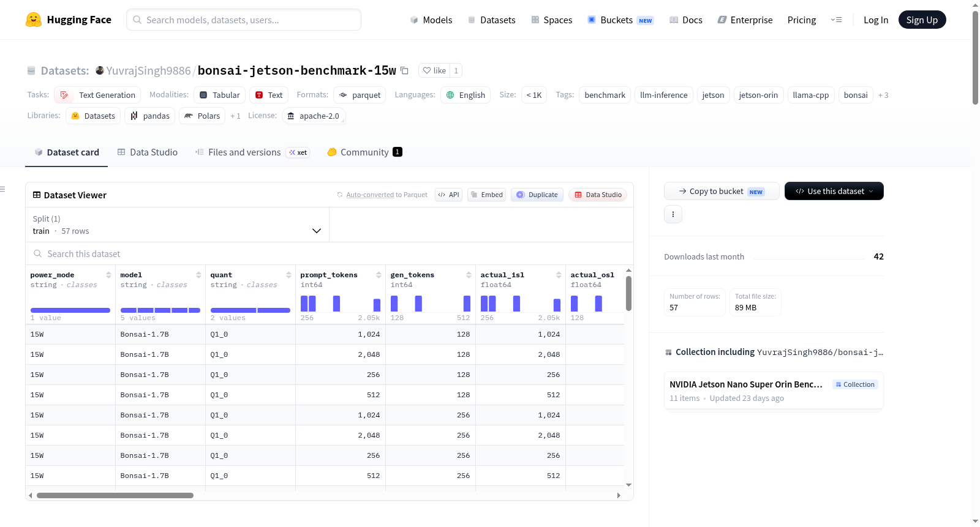Click the Log In link
980x527 pixels.
tap(876, 20)
